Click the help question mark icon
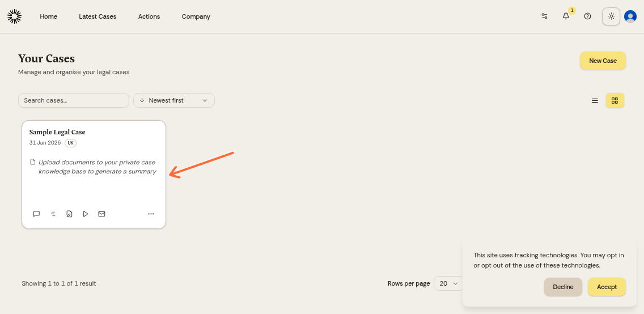 587,16
